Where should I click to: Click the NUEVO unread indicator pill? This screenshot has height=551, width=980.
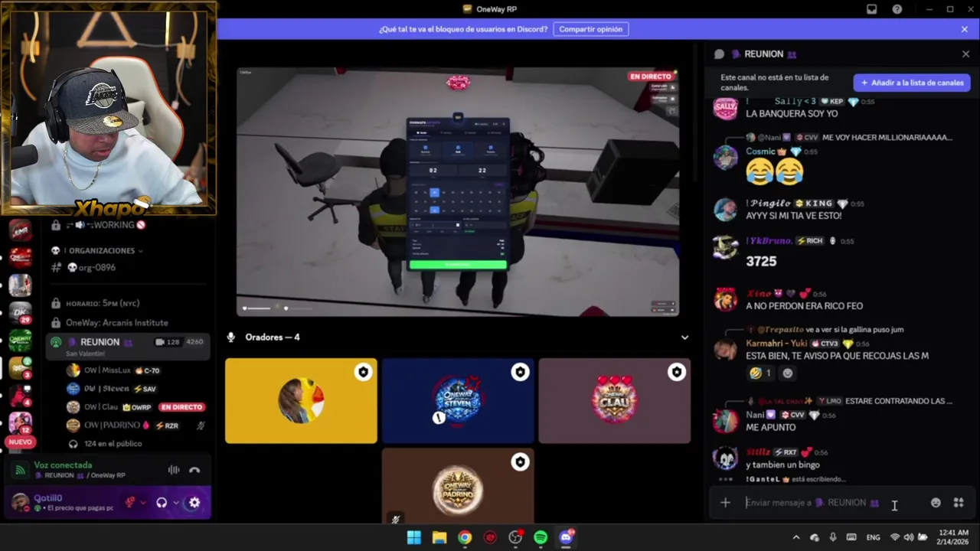click(x=20, y=442)
